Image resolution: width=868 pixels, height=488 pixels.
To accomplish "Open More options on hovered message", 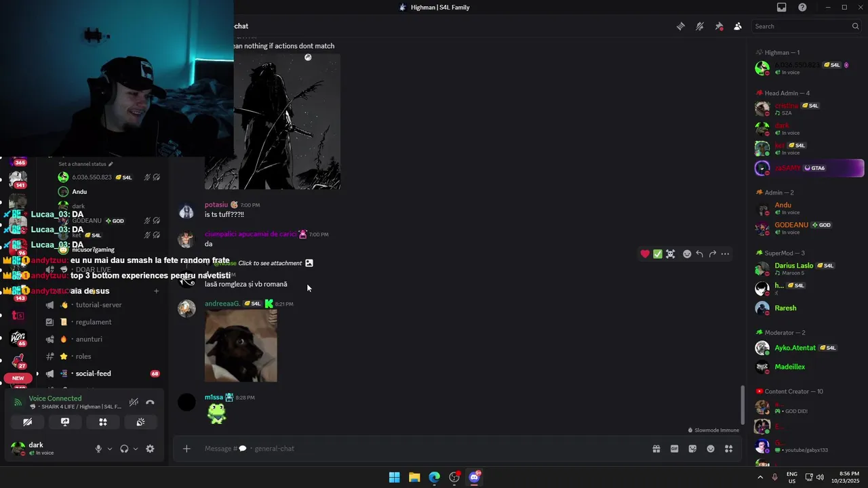I will pyautogui.click(x=726, y=254).
